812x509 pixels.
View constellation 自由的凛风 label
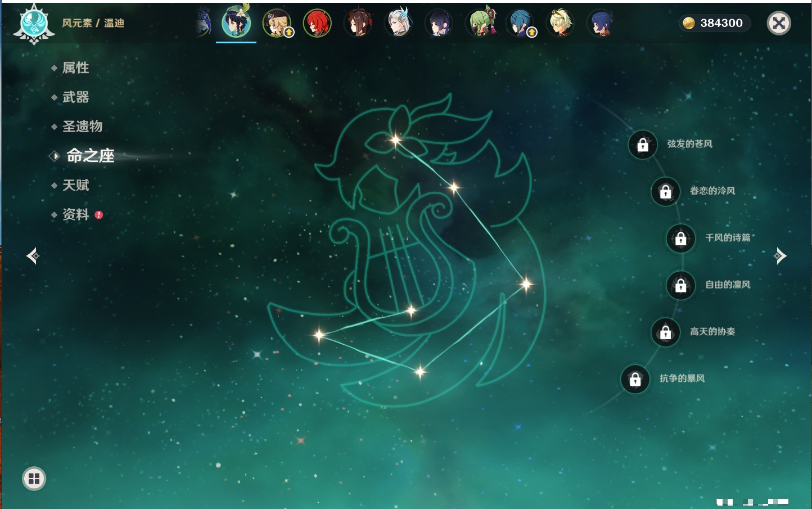pos(728,285)
